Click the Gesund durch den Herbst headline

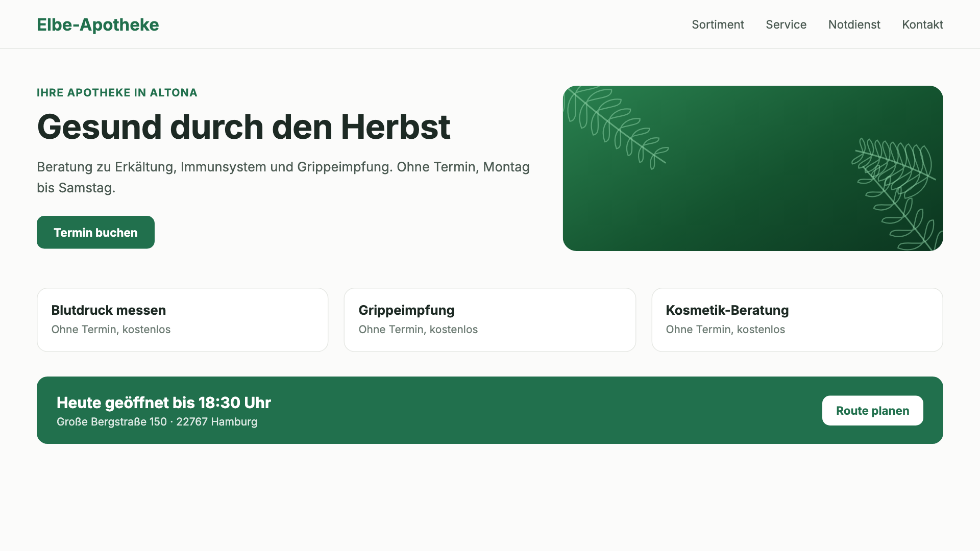coord(243,127)
